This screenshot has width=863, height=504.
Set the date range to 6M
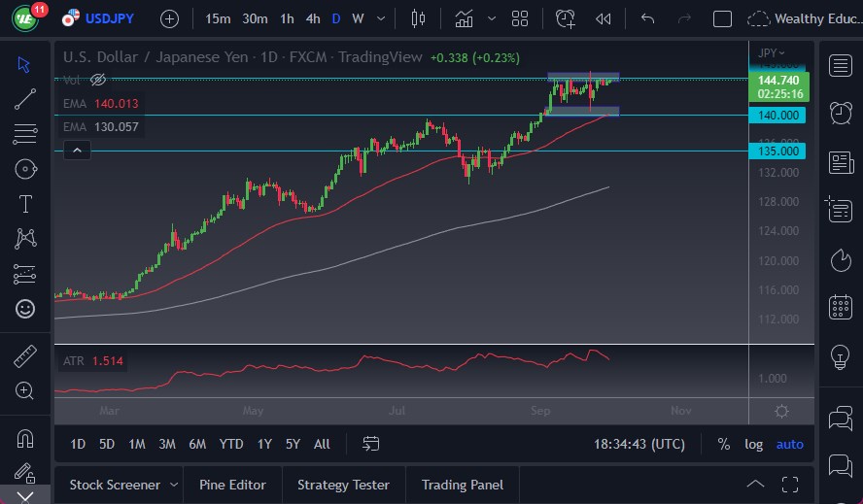click(197, 444)
